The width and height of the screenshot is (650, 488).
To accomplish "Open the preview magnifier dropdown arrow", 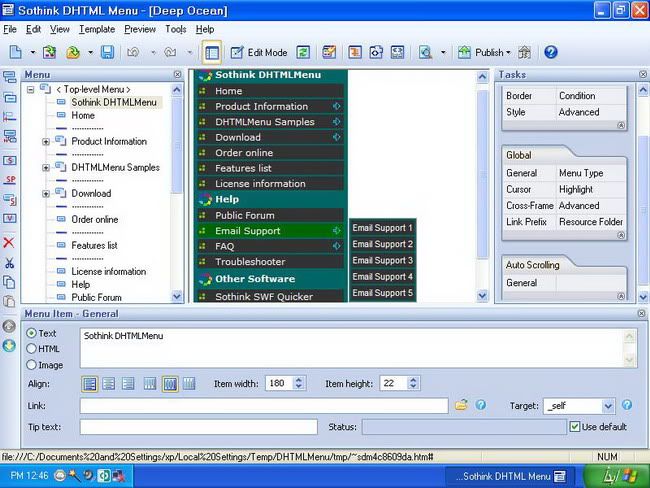I will tap(443, 53).
